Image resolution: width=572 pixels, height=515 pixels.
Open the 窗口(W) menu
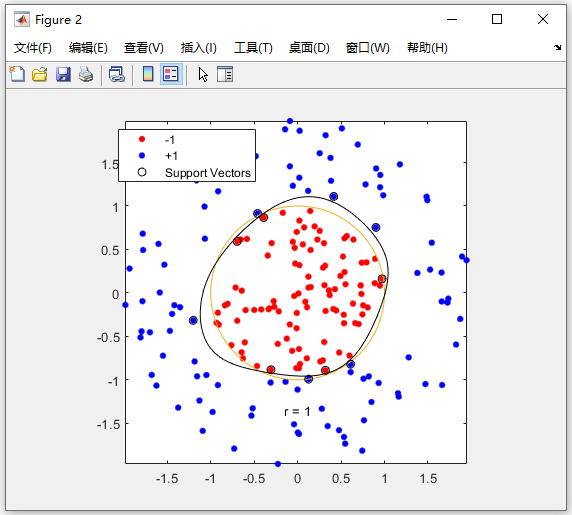tap(368, 48)
